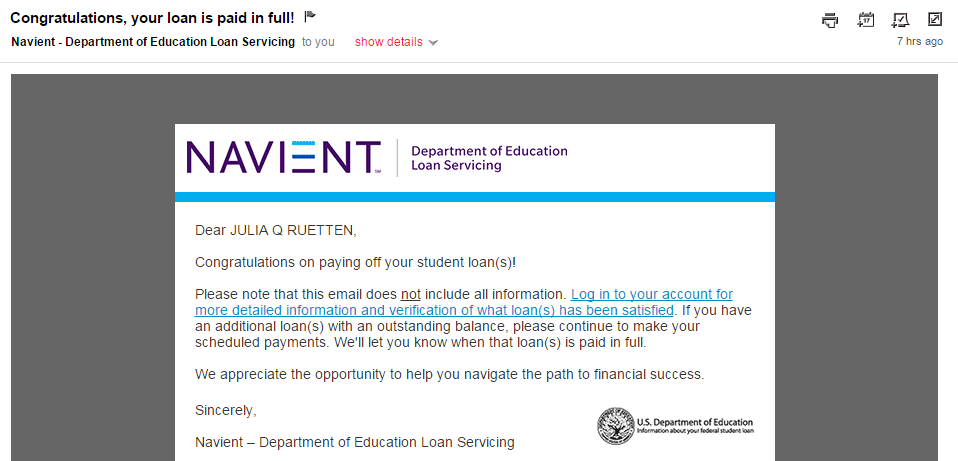Click the blue divider bar below header
The height and width of the screenshot is (461, 958).
click(475, 197)
